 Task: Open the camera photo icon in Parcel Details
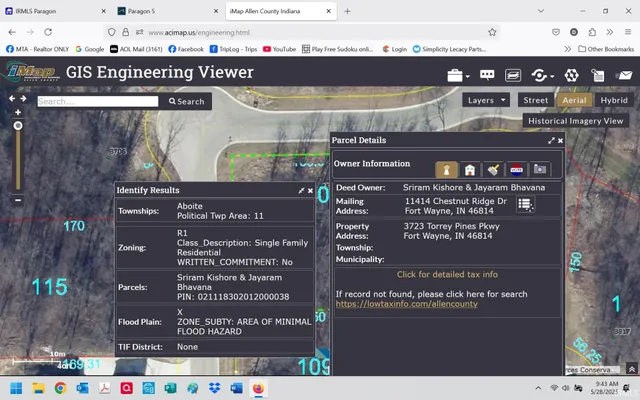pos(540,170)
